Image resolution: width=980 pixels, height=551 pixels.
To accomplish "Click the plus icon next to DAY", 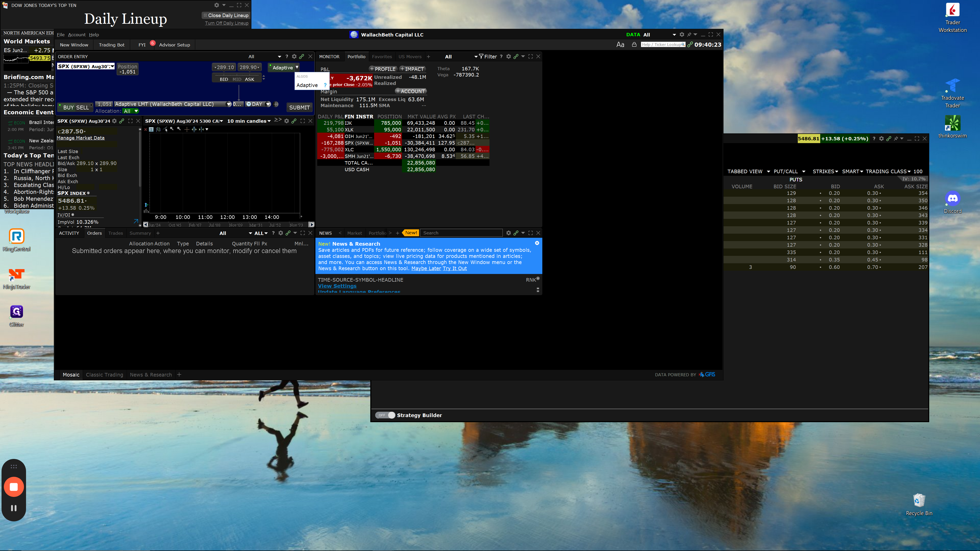I will [276, 104].
